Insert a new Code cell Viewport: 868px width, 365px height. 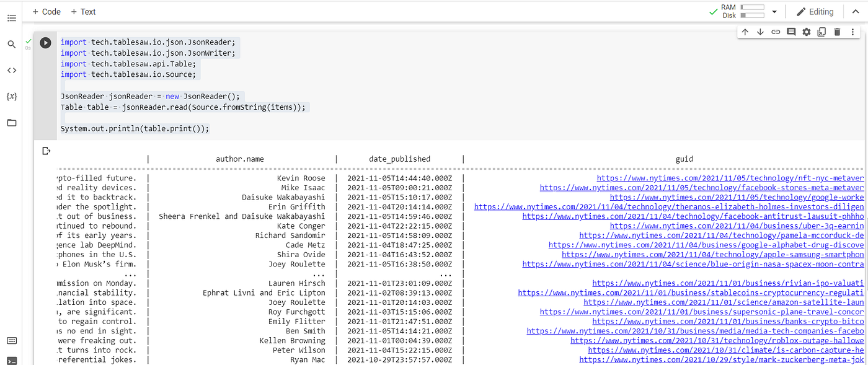coord(46,11)
